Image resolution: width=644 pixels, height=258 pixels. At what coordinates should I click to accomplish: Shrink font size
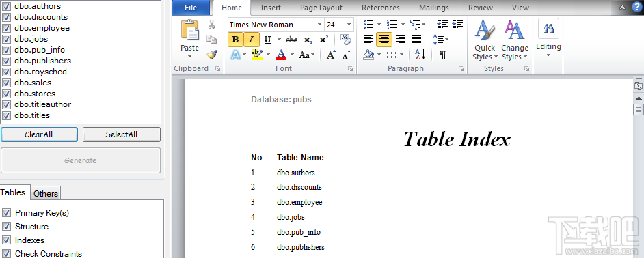click(346, 55)
